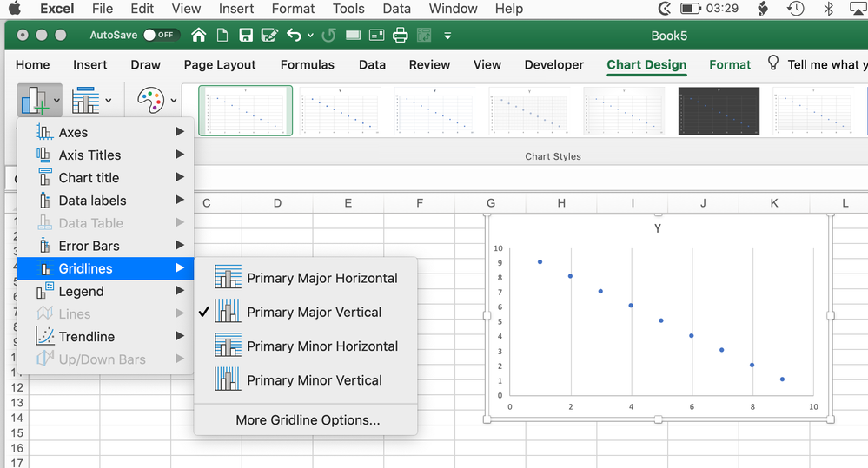Click the Undo arrow icon
Viewport: 868px width, 468px height.
pos(294,36)
